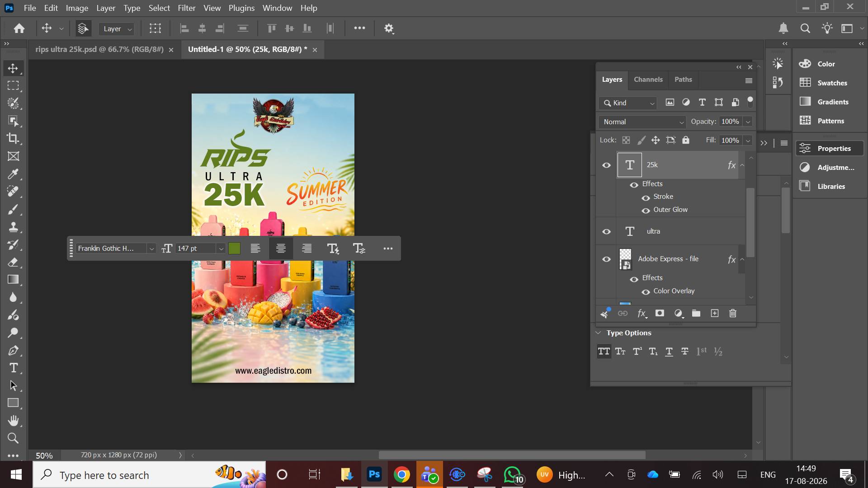Click the green text color swatch
The height and width of the screenshot is (488, 868).
pyautogui.click(x=234, y=249)
